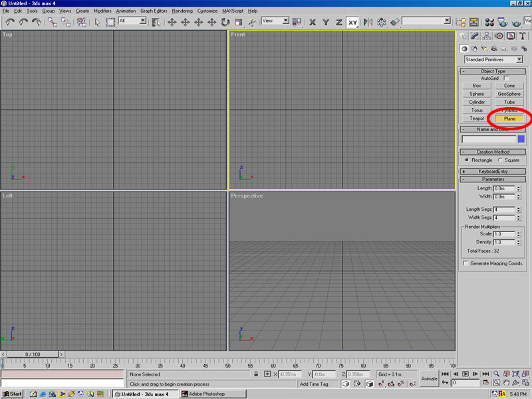532x399 pixels.
Task: Expand the Keyboard Entry rollout
Action: [493, 171]
